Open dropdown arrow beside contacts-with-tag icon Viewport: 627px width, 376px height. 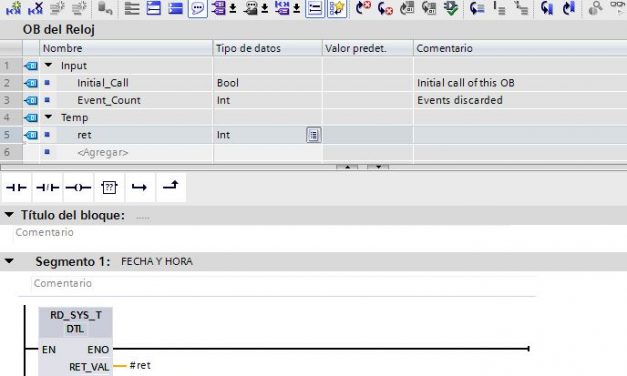(297, 8)
